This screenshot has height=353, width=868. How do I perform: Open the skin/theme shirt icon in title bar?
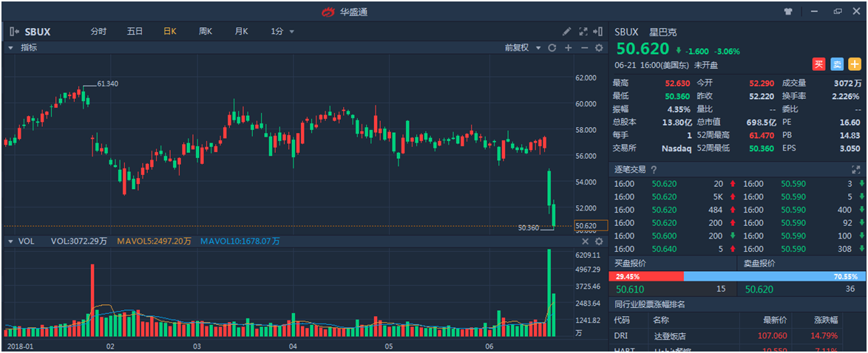[788, 11]
